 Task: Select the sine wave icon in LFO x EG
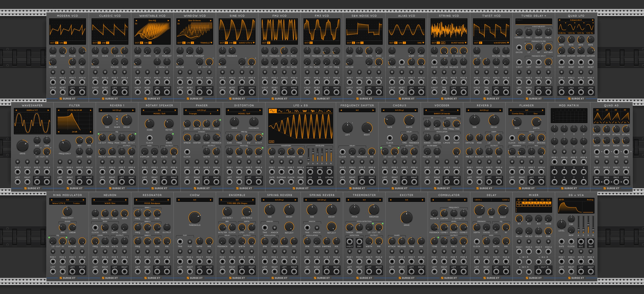point(273,111)
